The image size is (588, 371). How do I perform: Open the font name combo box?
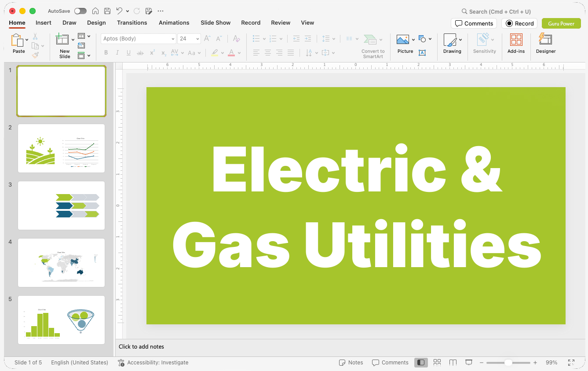(139, 39)
